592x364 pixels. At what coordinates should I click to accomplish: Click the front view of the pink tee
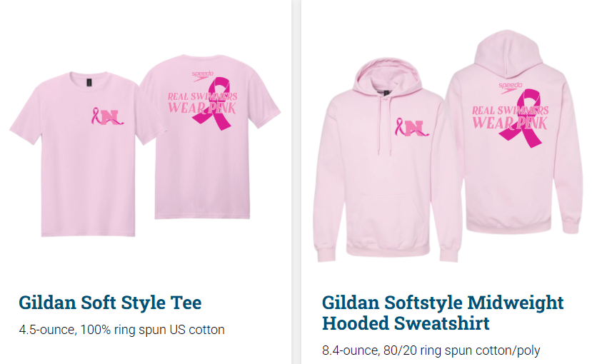coord(88,154)
